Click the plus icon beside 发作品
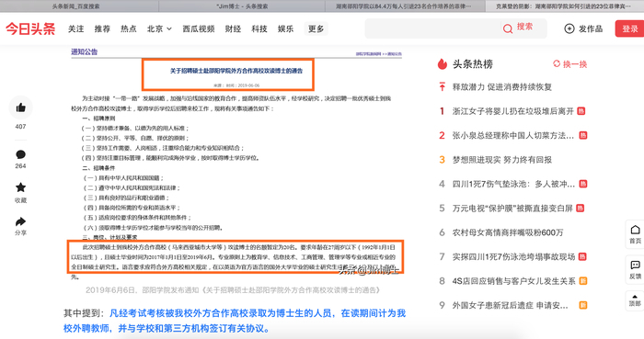Screen dimensions: 644x339 coord(569,28)
